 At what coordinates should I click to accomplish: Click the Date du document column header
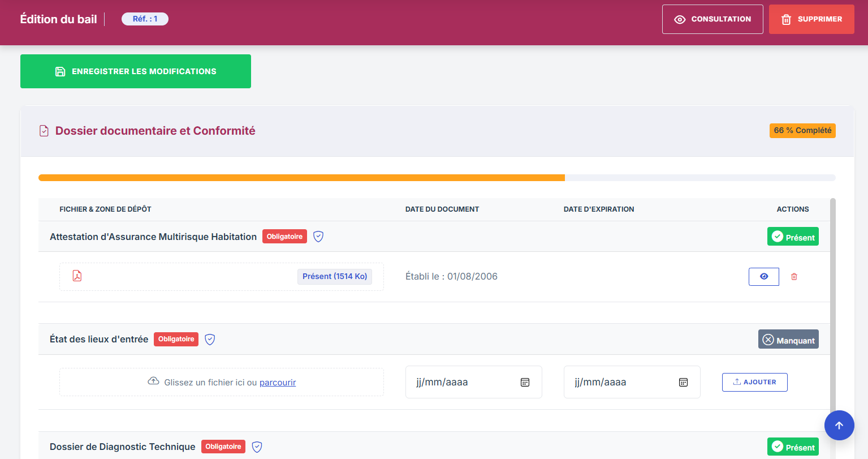tap(442, 209)
